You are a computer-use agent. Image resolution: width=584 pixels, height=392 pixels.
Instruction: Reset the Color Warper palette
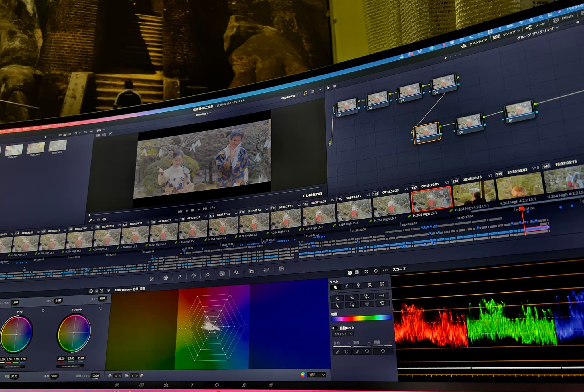(x=376, y=271)
